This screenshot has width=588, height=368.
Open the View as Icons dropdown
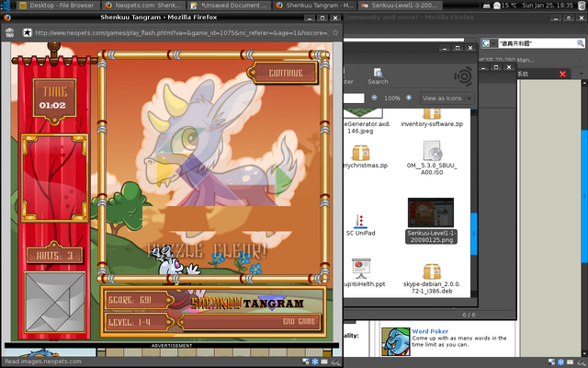(447, 98)
